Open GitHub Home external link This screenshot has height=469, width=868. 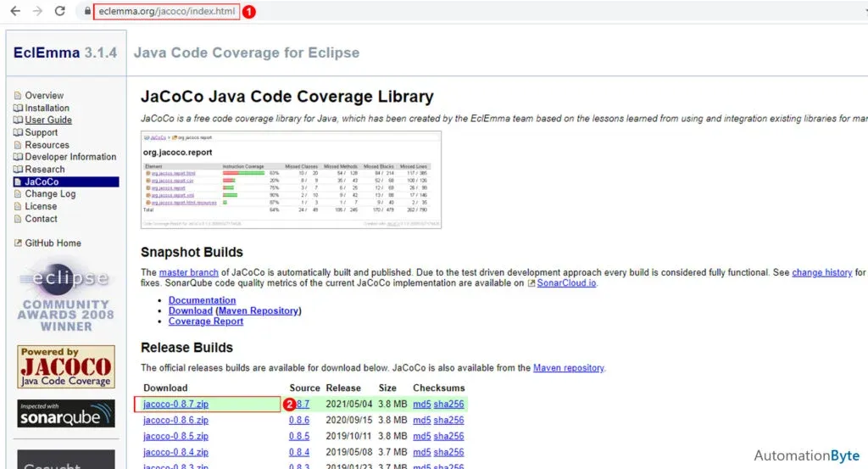(x=53, y=243)
